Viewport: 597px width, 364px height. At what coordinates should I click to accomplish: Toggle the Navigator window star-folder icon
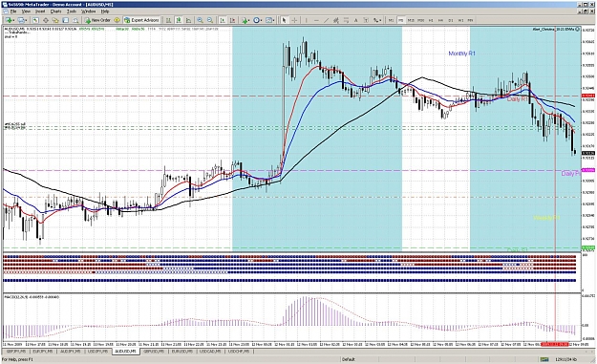coord(55,20)
